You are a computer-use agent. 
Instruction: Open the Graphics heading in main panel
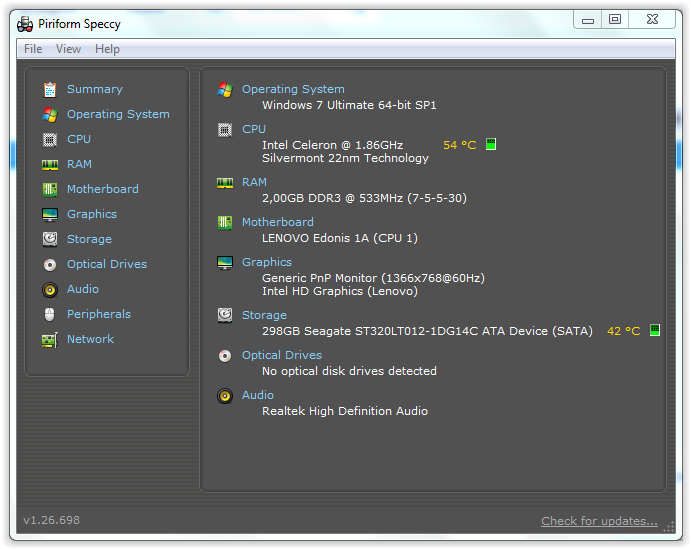[x=267, y=262]
